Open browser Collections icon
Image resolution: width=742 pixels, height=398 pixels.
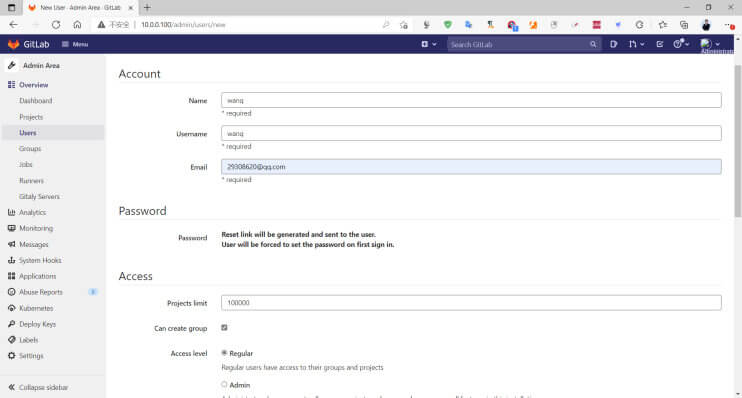[x=684, y=25]
